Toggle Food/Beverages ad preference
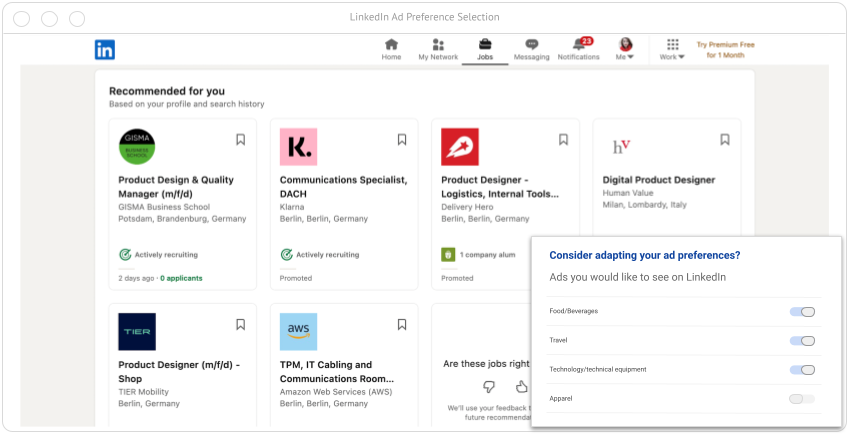This screenshot has height=435, width=850. tap(802, 312)
